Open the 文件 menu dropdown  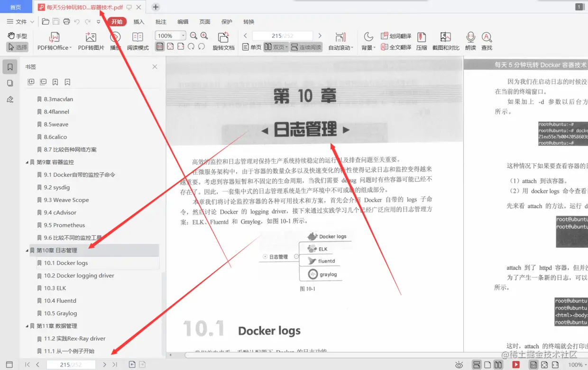click(20, 22)
